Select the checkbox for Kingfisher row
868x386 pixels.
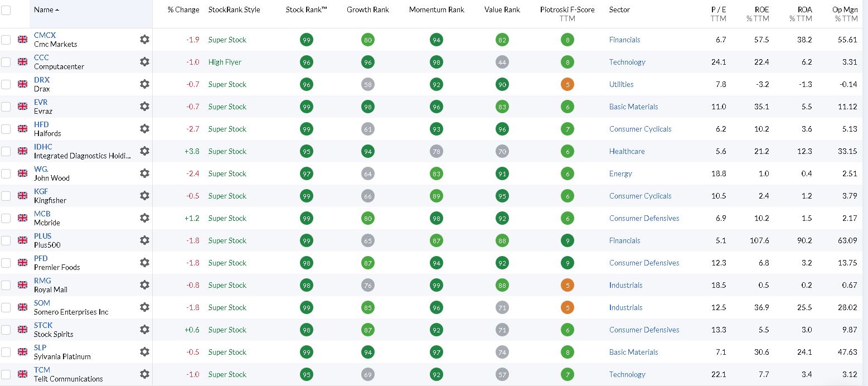click(6, 196)
